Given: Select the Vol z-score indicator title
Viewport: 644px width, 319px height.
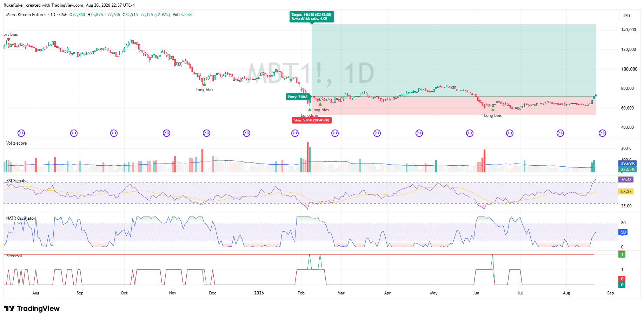Looking at the screenshot, I should pyautogui.click(x=16, y=143).
